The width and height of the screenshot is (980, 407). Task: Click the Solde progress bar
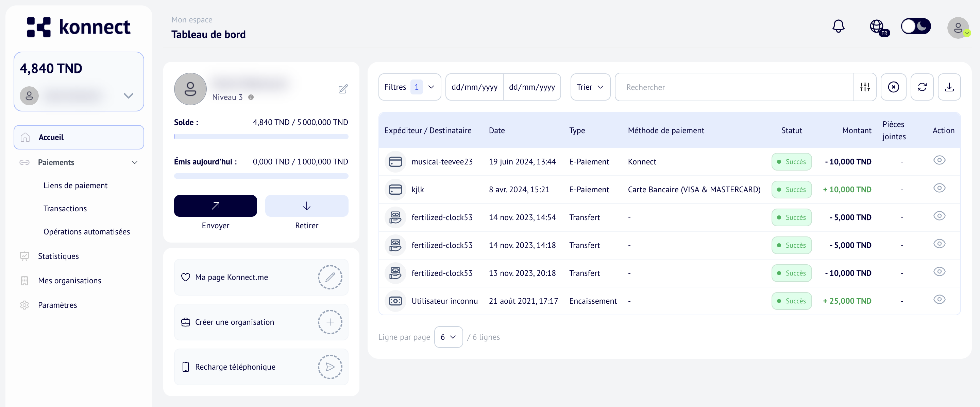point(261,136)
